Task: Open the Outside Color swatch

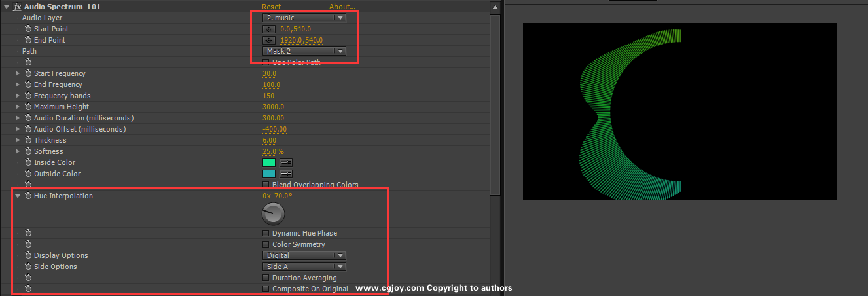Action: coord(269,174)
